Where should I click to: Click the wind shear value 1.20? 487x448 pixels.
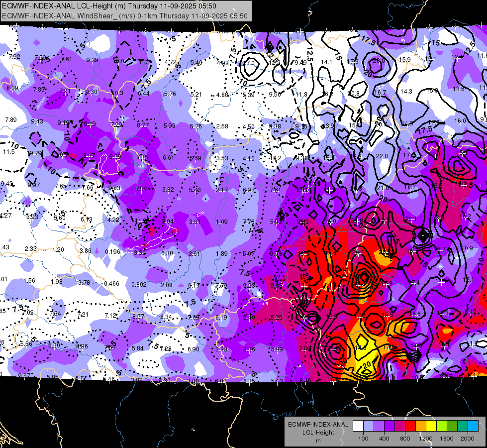(x=58, y=250)
